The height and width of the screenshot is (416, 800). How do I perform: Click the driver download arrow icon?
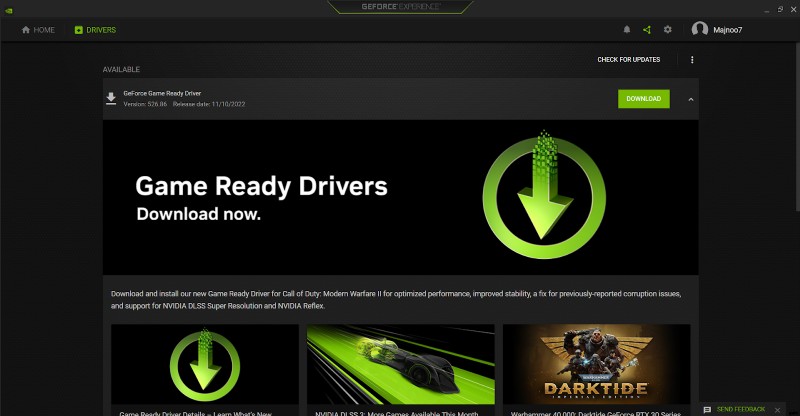point(111,99)
